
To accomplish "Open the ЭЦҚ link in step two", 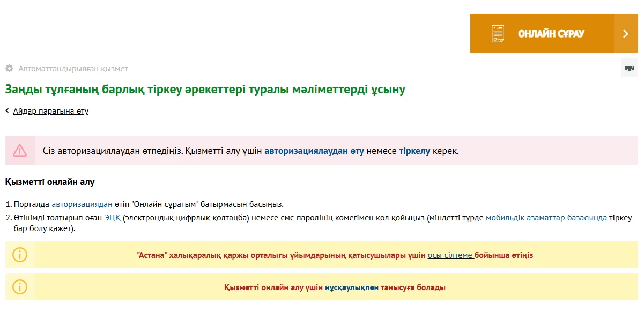I will pyautogui.click(x=112, y=218).
